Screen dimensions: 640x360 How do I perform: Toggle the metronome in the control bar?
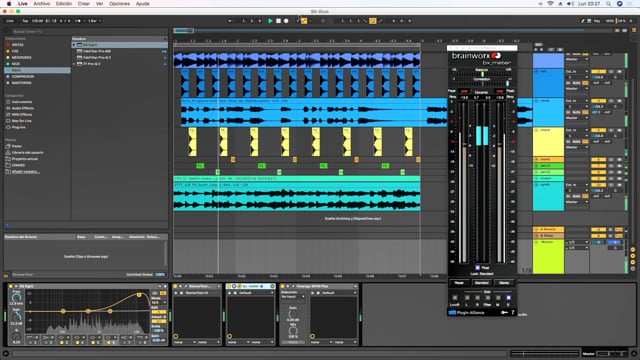78,21
